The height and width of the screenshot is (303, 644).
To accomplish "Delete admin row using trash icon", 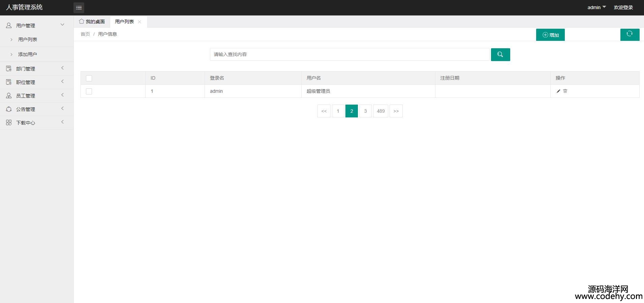I will point(565,91).
